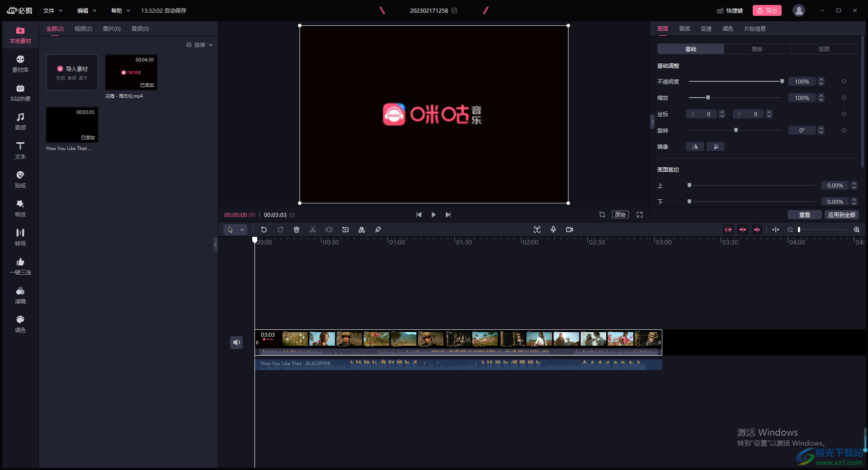
Task: Zoom in the timeline with plus magnifier
Action: coord(857,230)
